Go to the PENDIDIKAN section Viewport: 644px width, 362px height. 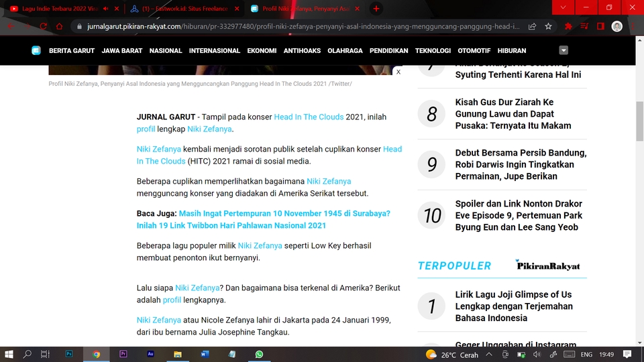(x=389, y=50)
